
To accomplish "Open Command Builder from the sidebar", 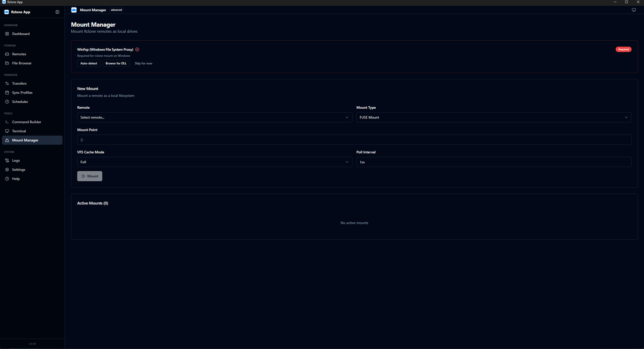I will click(x=32, y=122).
